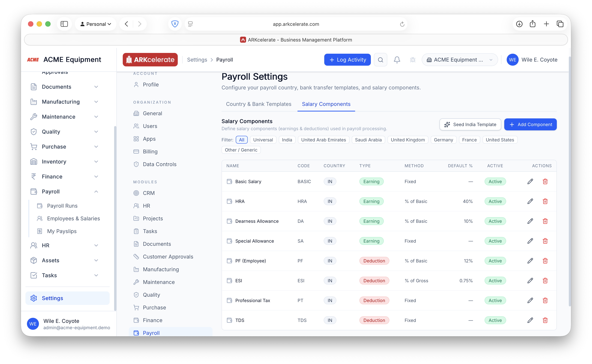The width and height of the screenshot is (592, 364).
Task: Open notifications bell
Action: coord(397,60)
